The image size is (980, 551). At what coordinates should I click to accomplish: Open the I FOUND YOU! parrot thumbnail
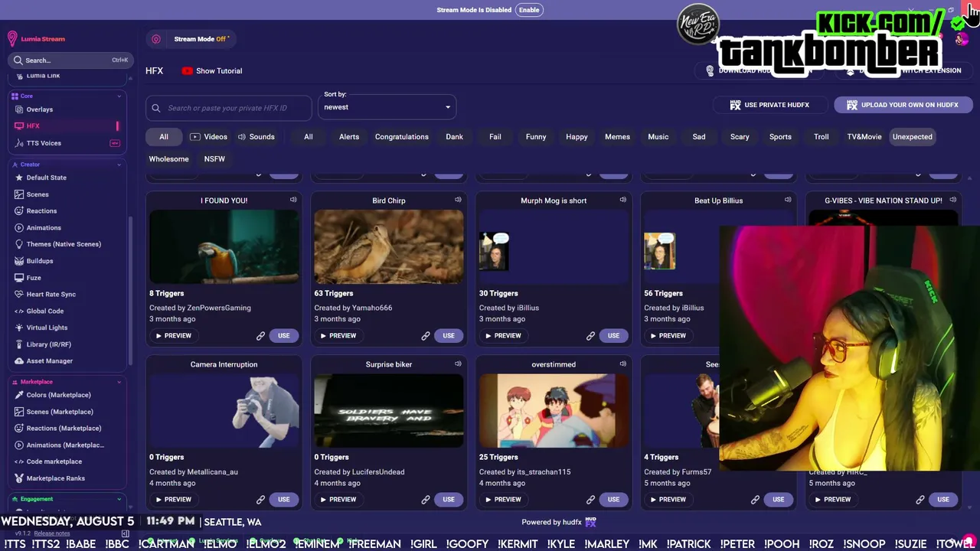[x=224, y=246]
